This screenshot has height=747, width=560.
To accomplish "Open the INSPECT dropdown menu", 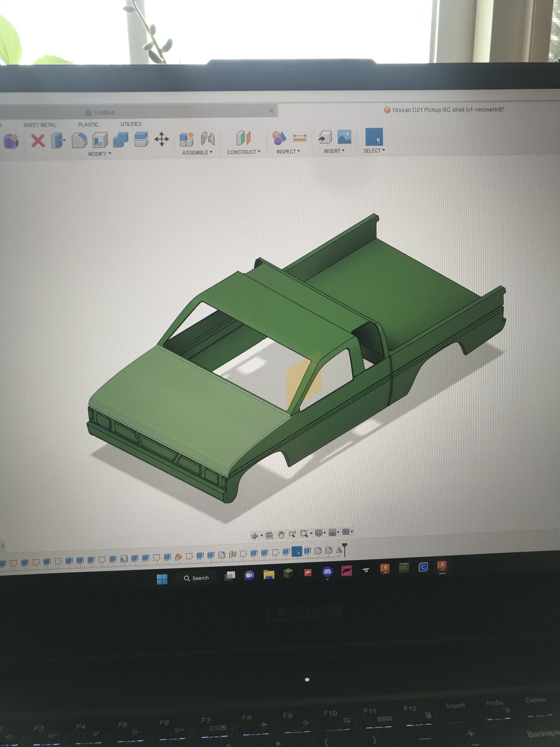I will pyautogui.click(x=288, y=152).
